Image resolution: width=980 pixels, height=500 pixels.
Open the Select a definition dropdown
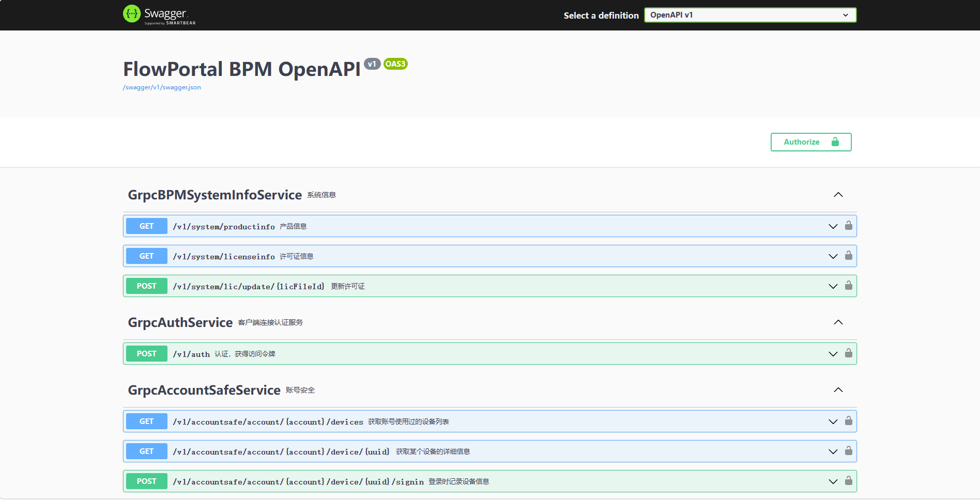pyautogui.click(x=749, y=15)
